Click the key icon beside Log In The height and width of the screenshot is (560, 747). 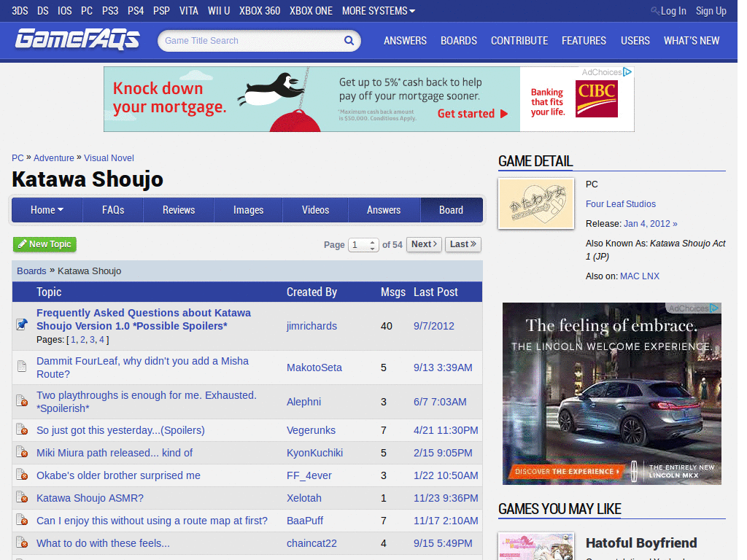coord(655,10)
